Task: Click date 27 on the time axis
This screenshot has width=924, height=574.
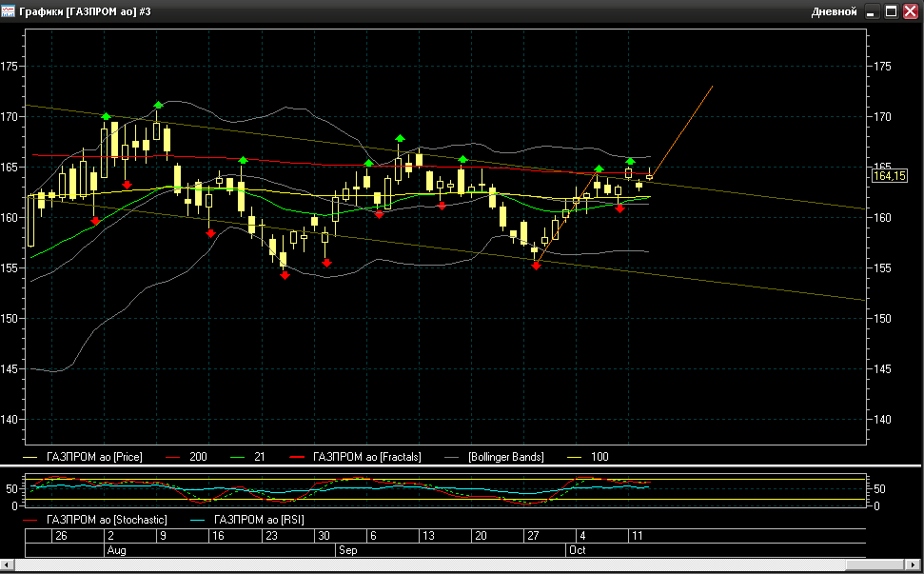Action: click(x=533, y=536)
